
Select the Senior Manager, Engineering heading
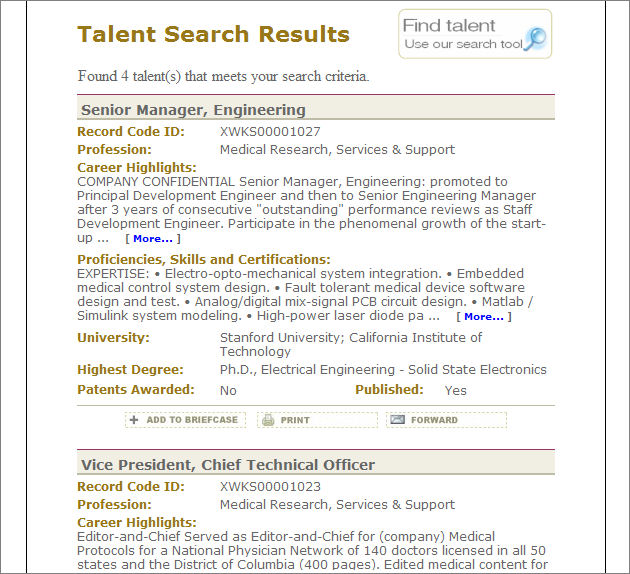click(193, 110)
